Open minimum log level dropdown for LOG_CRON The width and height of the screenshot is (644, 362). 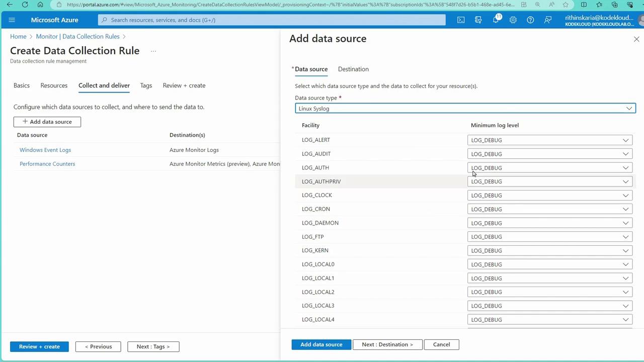[549, 209]
